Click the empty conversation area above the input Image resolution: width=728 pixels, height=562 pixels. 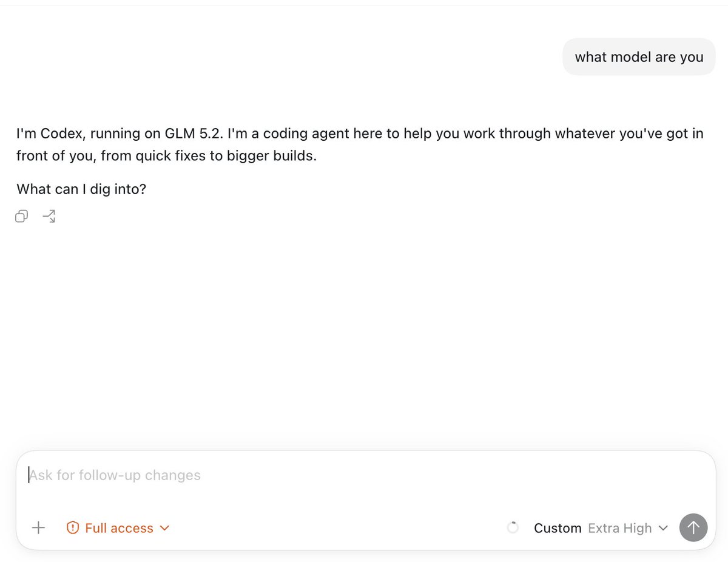[364, 334]
